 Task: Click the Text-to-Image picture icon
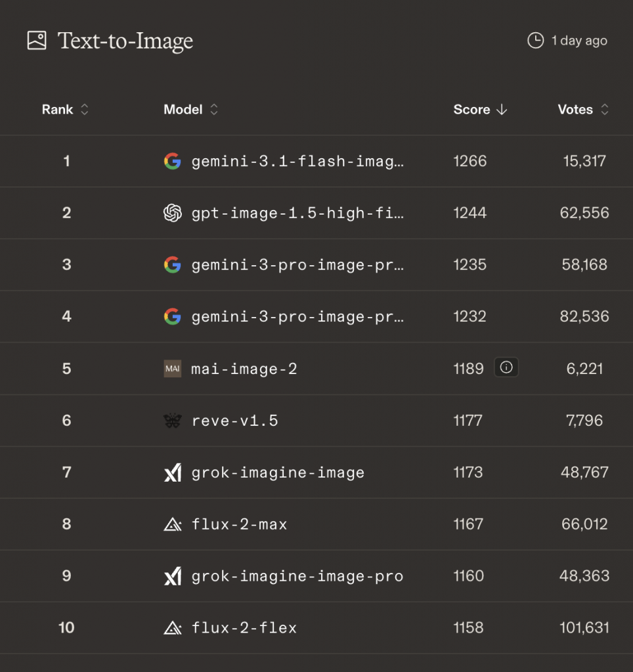(37, 41)
